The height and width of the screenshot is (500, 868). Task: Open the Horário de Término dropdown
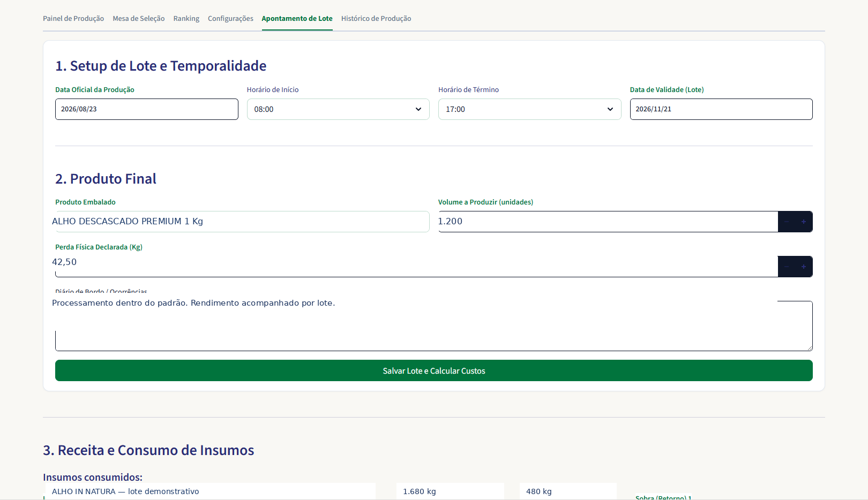(529, 109)
